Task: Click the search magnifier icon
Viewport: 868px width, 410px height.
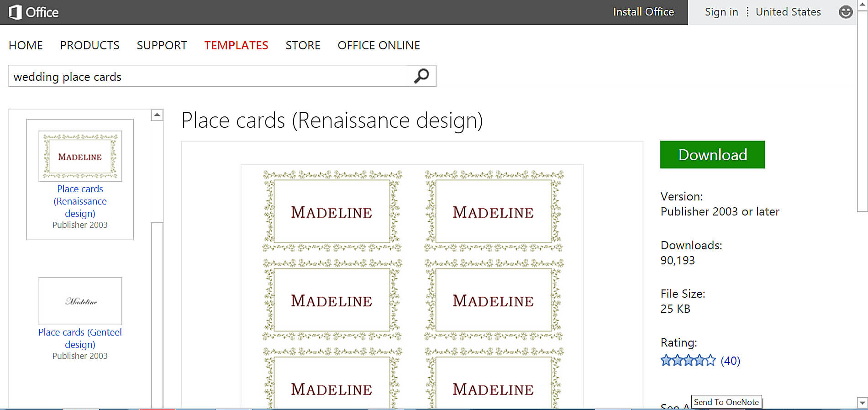Action: point(421,76)
